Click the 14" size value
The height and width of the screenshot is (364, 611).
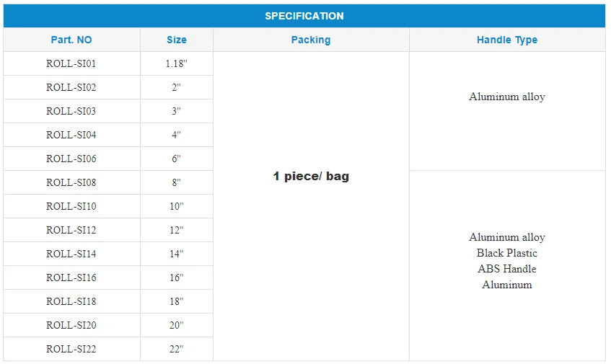[x=176, y=254]
